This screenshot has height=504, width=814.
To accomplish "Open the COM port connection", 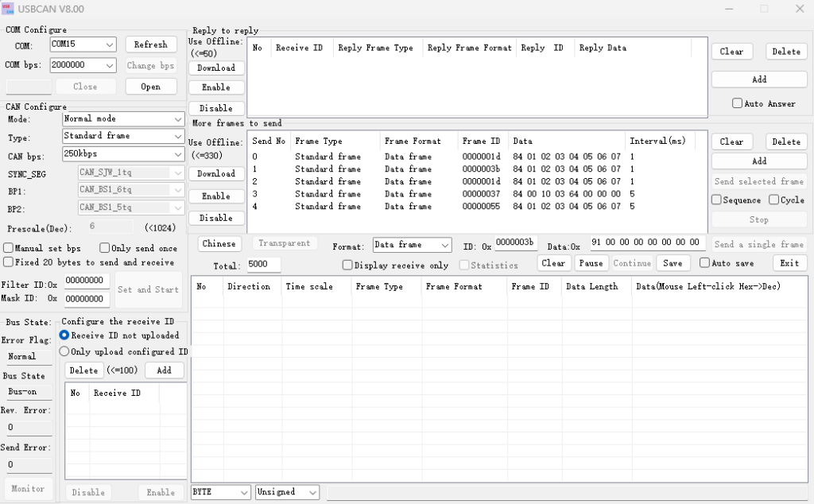I will 150,87.
